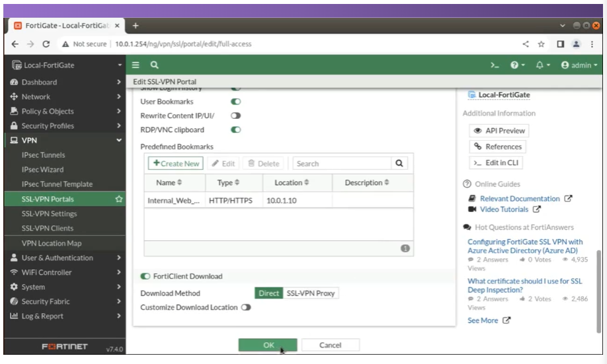Open the CLI console icon in the header
The width and height of the screenshot is (607, 364).
[x=495, y=65]
